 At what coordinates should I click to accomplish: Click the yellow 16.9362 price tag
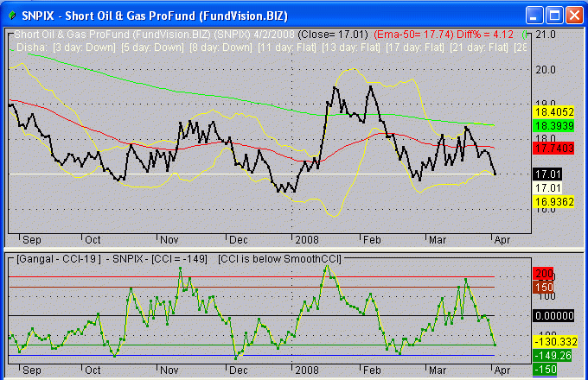(554, 202)
